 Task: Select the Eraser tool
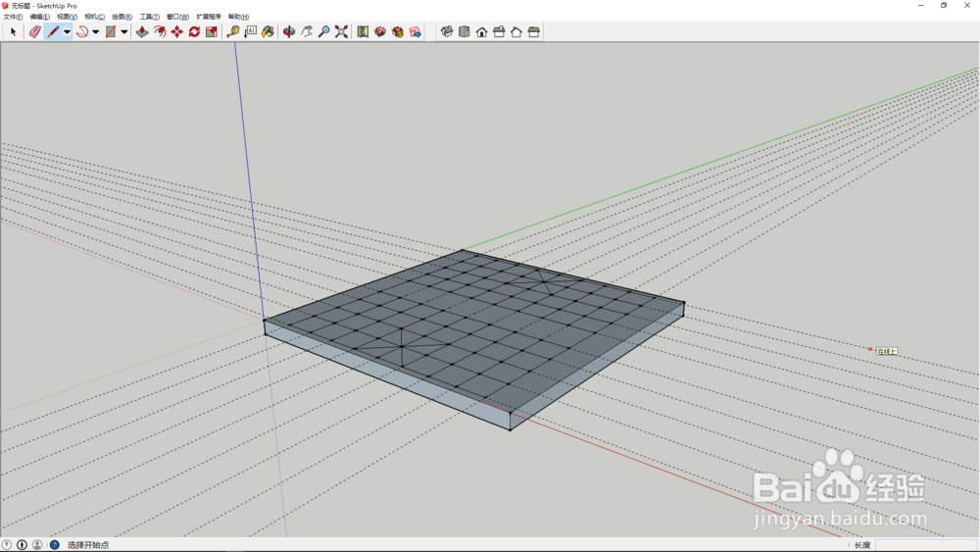(35, 32)
